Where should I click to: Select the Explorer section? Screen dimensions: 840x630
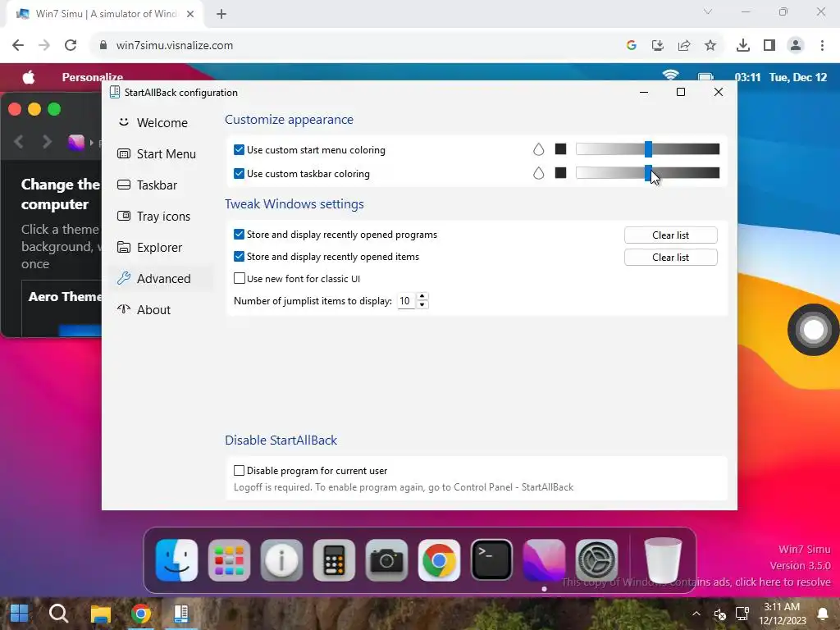point(149,247)
